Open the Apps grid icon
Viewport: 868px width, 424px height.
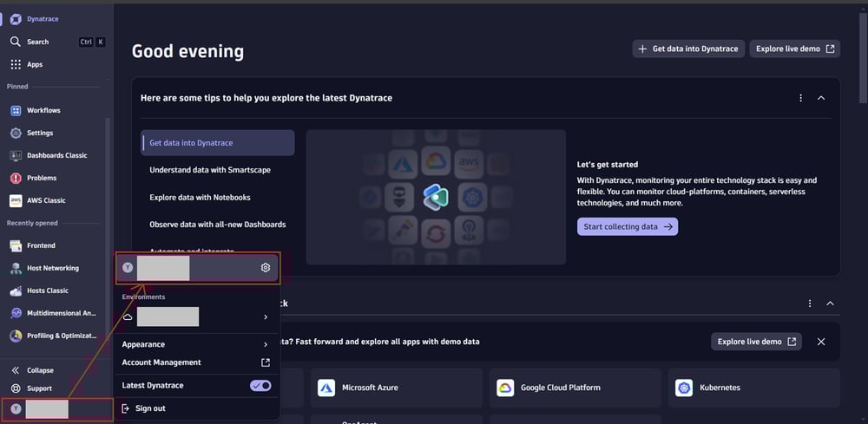point(16,64)
